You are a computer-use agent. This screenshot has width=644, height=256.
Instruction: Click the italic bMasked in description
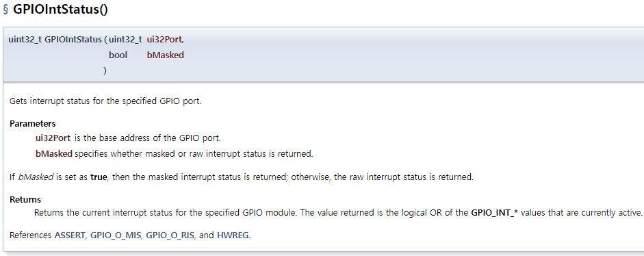(36, 177)
